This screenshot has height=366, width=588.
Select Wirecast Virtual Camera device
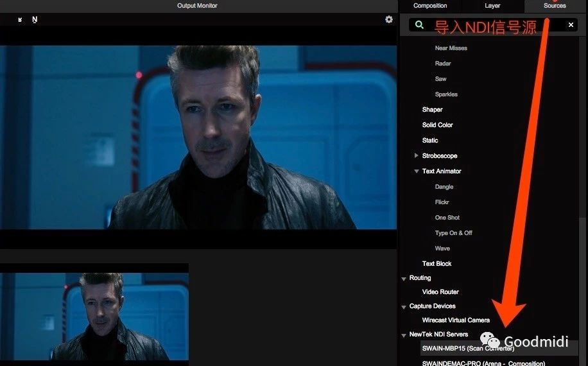(x=456, y=320)
